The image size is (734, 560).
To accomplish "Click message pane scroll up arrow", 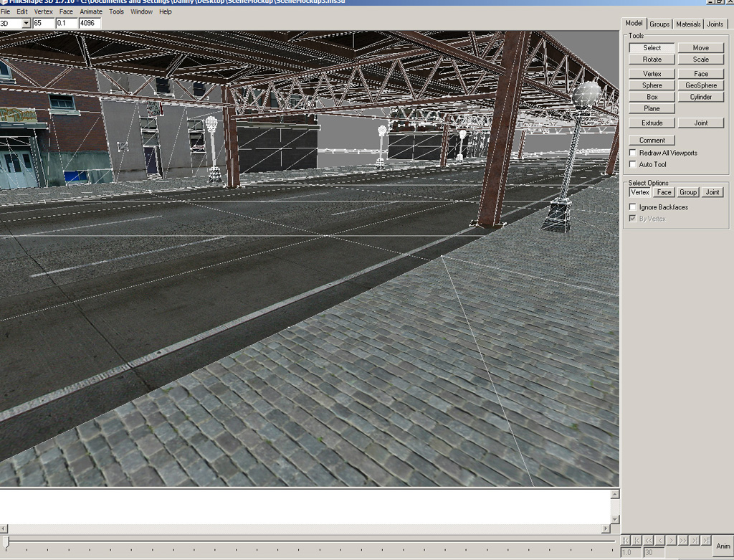I will (x=614, y=493).
